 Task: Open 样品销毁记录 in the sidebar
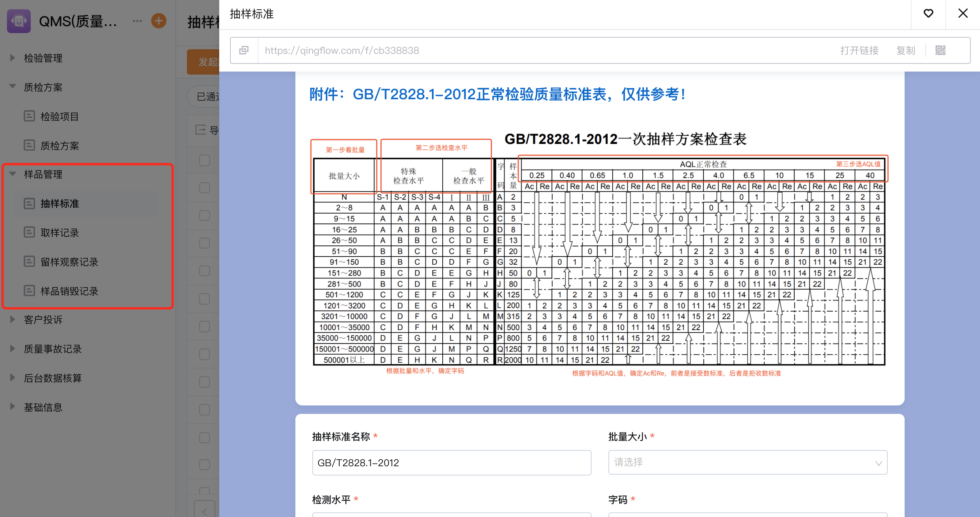70,291
